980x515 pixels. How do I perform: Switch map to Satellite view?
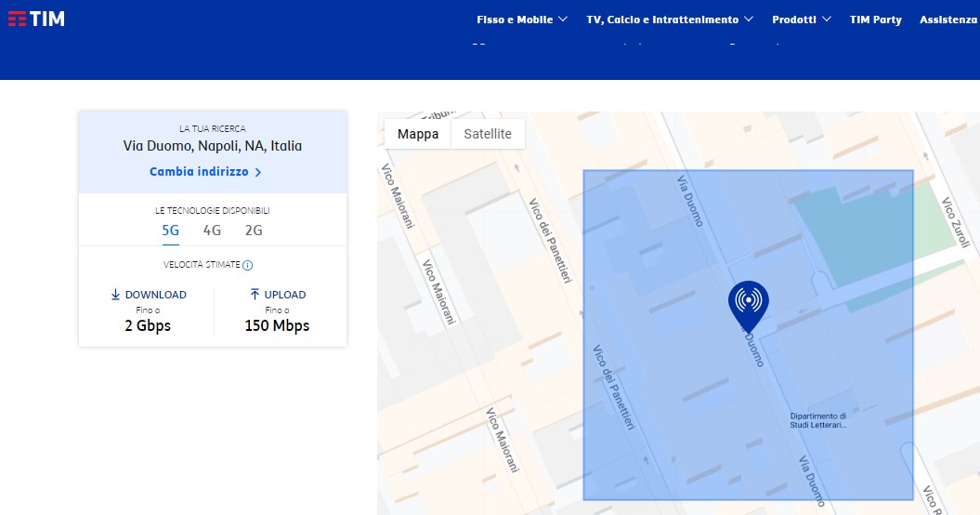488,134
